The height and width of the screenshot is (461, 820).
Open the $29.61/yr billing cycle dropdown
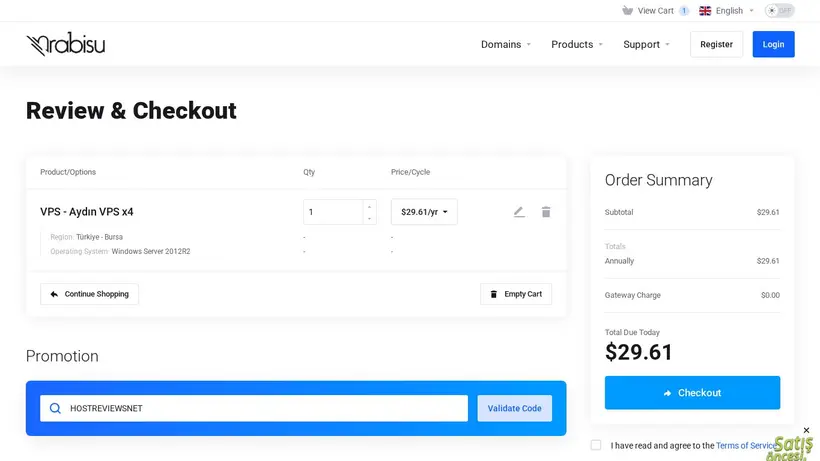pos(424,212)
